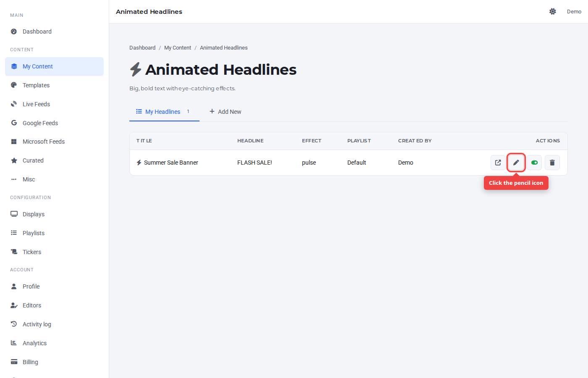Viewport: 588px width, 378px height.
Task: Click the Dashboard gauge icon in sidebar
Action: tap(14, 31)
